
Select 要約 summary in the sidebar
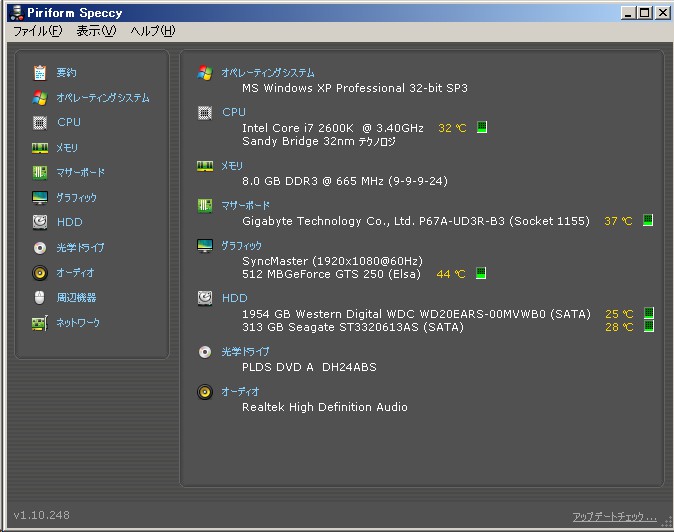67,73
